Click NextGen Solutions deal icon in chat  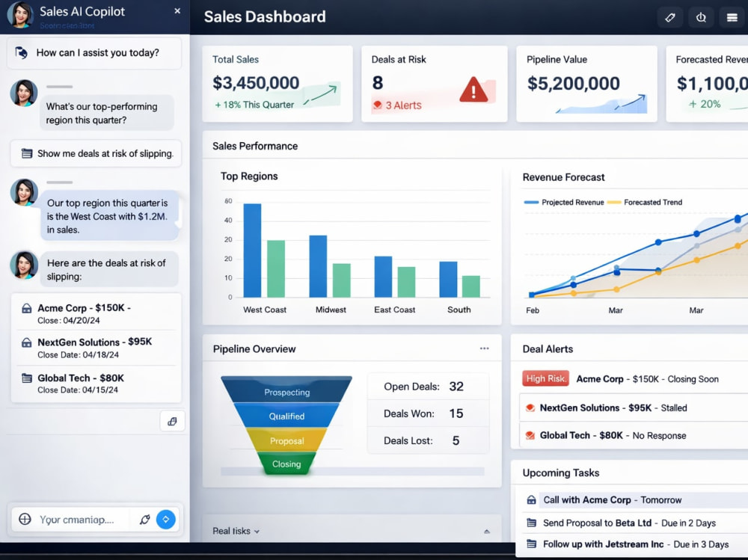[x=27, y=342]
